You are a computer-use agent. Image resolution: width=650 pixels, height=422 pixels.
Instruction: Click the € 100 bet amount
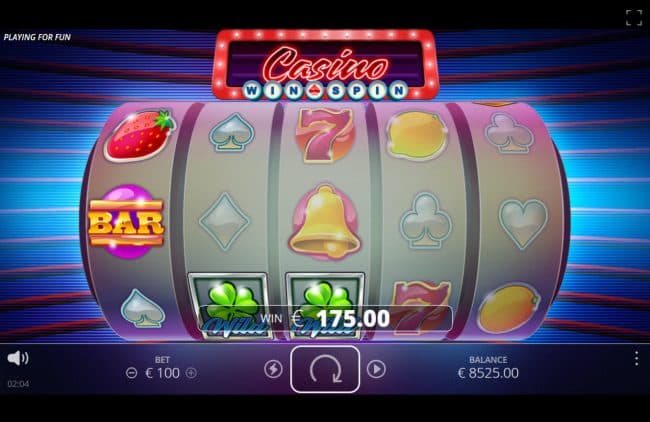[x=162, y=373]
